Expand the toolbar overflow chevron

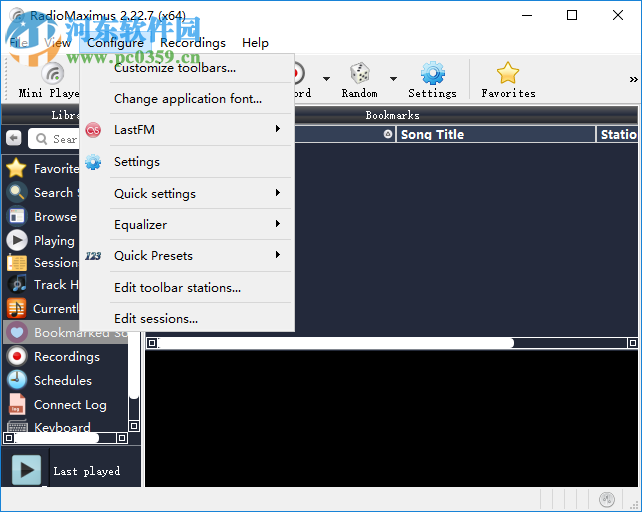click(633, 79)
